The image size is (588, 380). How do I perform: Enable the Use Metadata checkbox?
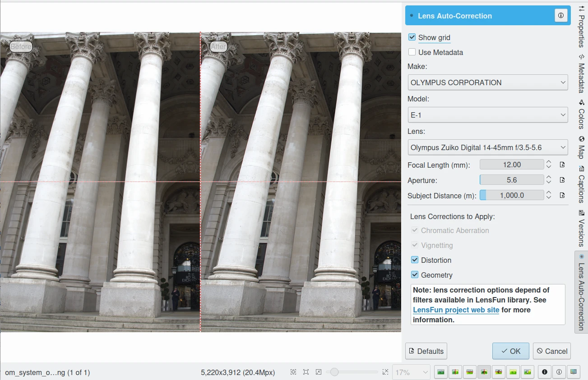pyautogui.click(x=412, y=52)
